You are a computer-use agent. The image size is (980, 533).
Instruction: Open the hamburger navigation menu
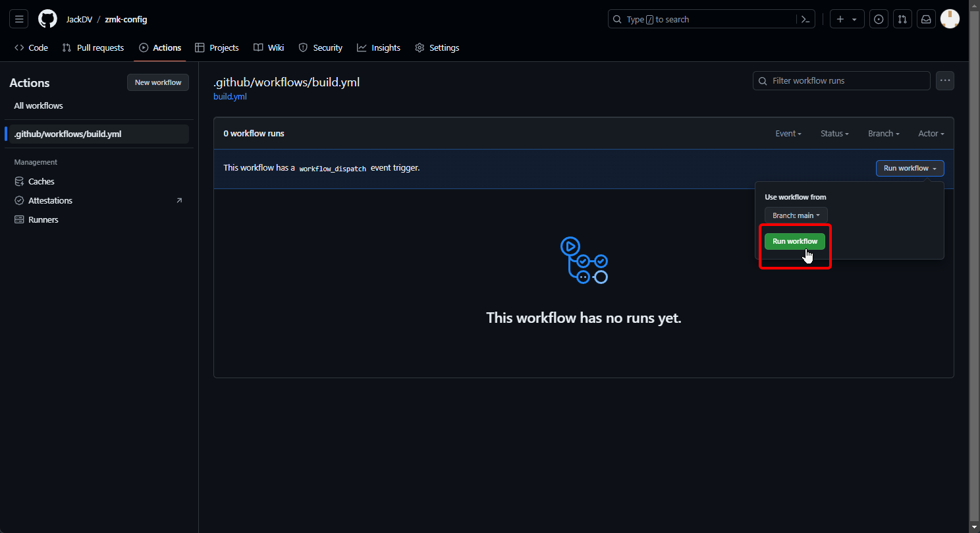(x=19, y=19)
